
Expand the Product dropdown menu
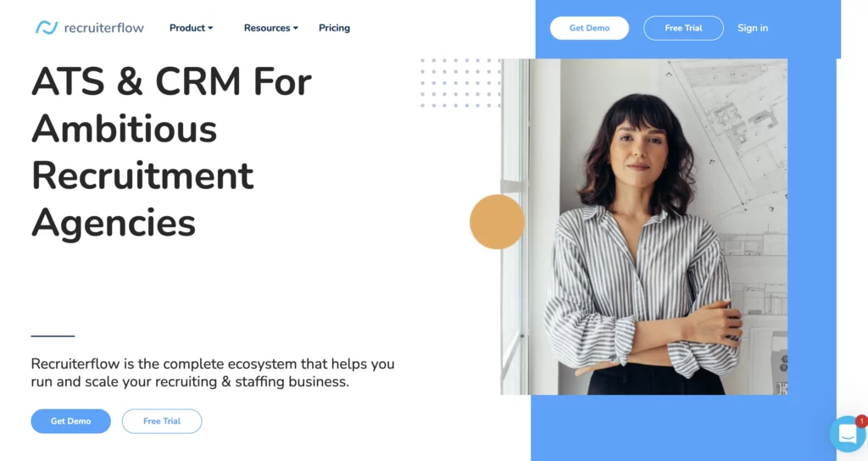click(191, 28)
